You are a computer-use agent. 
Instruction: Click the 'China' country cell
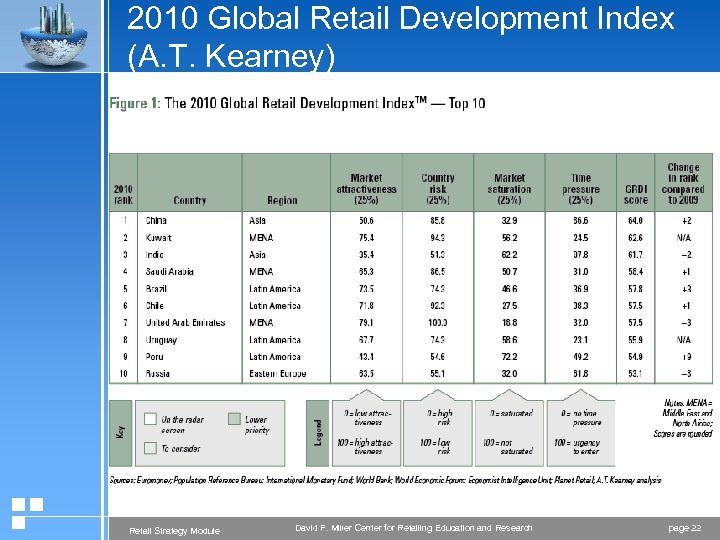156,220
